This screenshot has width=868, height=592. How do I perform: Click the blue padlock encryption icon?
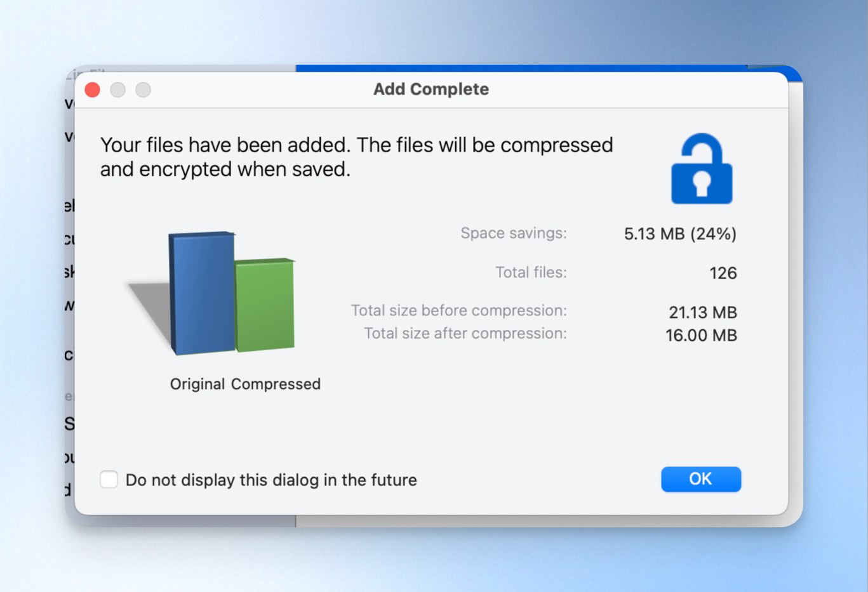click(702, 168)
